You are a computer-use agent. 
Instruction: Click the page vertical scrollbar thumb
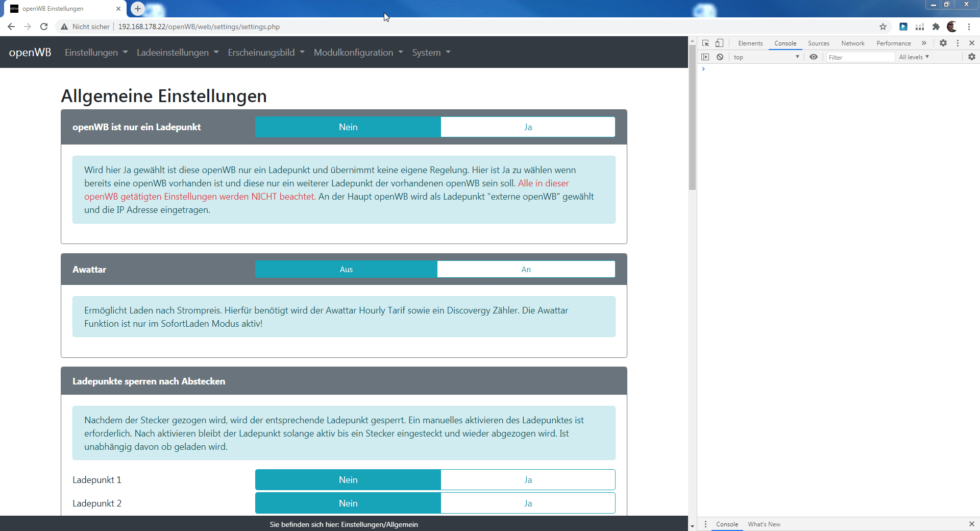tap(692, 117)
